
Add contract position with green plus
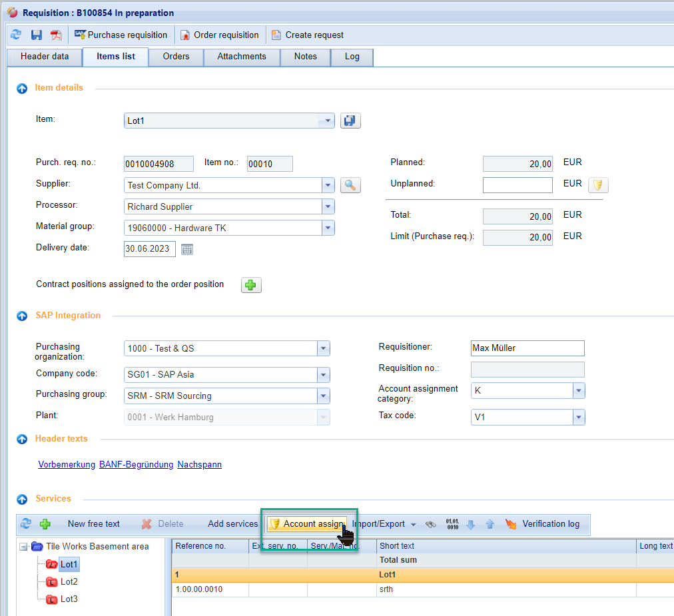tap(250, 285)
